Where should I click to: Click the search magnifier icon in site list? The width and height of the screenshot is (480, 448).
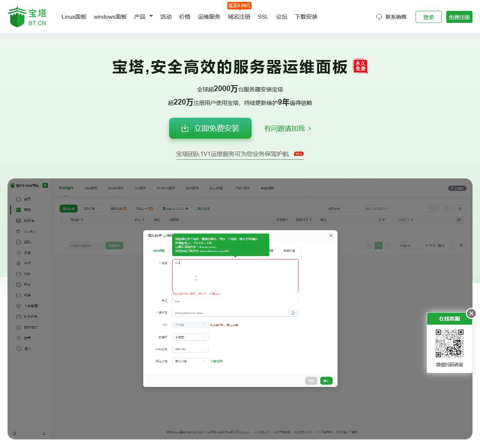point(435,208)
